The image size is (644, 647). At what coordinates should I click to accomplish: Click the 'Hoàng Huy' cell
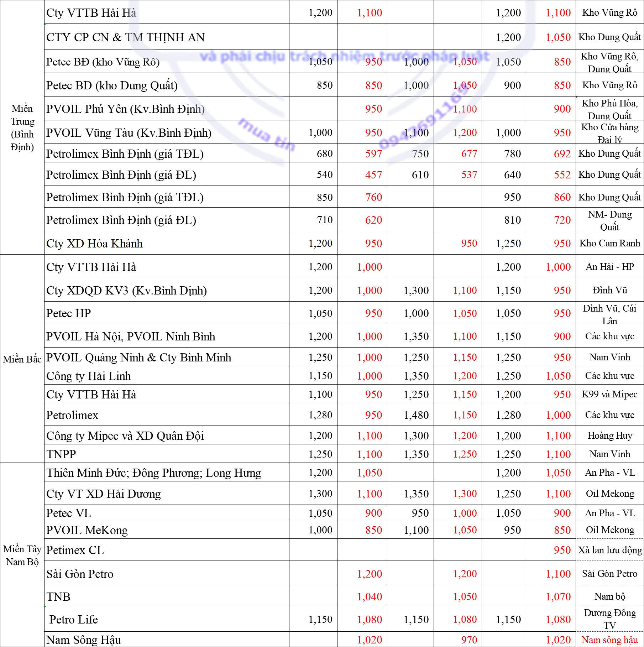pos(610,435)
